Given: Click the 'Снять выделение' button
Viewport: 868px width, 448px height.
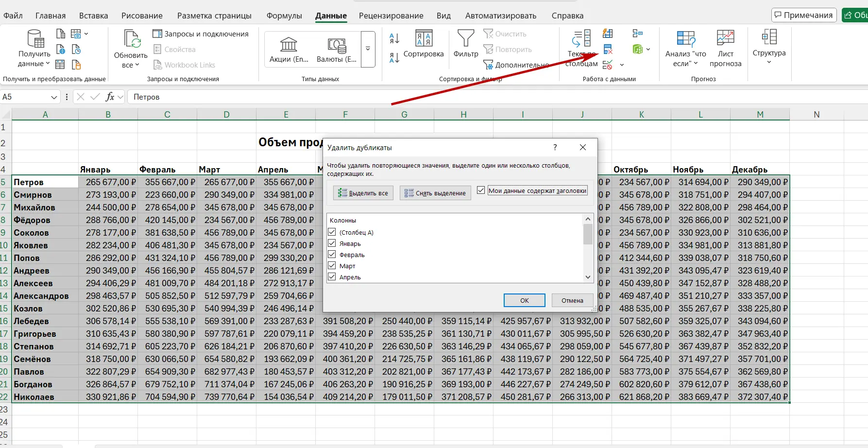Looking at the screenshot, I should (435, 193).
